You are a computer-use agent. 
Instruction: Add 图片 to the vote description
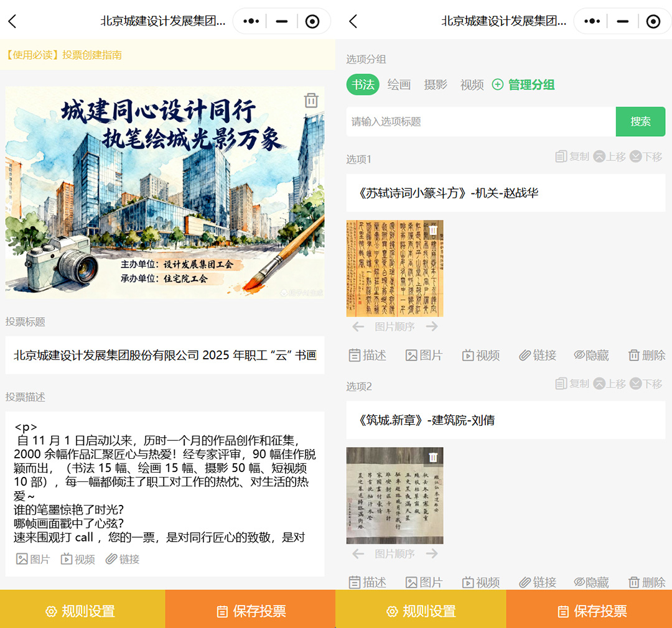pyautogui.click(x=33, y=559)
